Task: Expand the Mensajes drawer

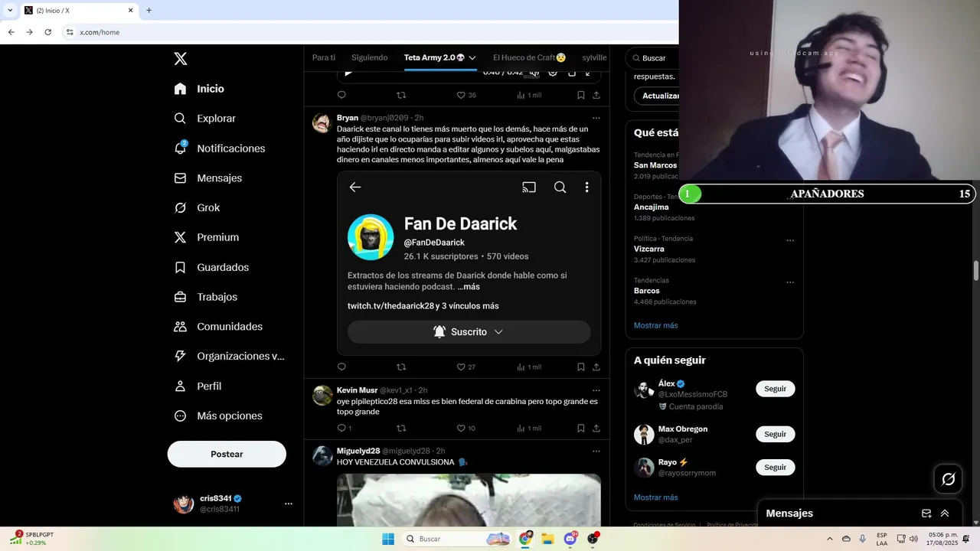Action: (x=945, y=514)
